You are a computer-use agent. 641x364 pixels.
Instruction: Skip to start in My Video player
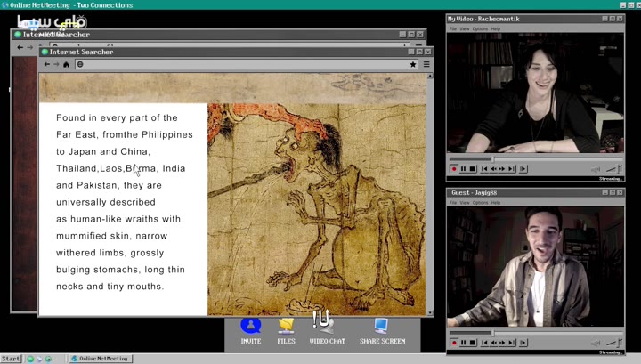tap(484, 169)
